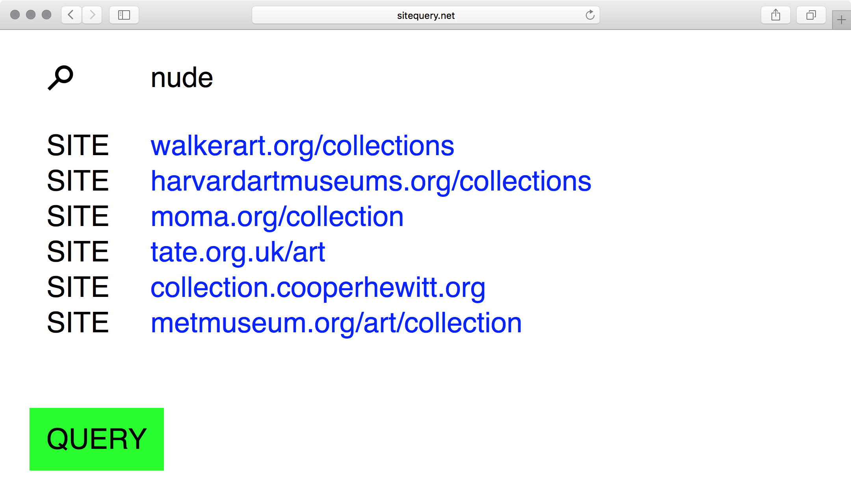Open harvardartmuseums.org/collections link
The width and height of the screenshot is (851, 504).
(371, 181)
